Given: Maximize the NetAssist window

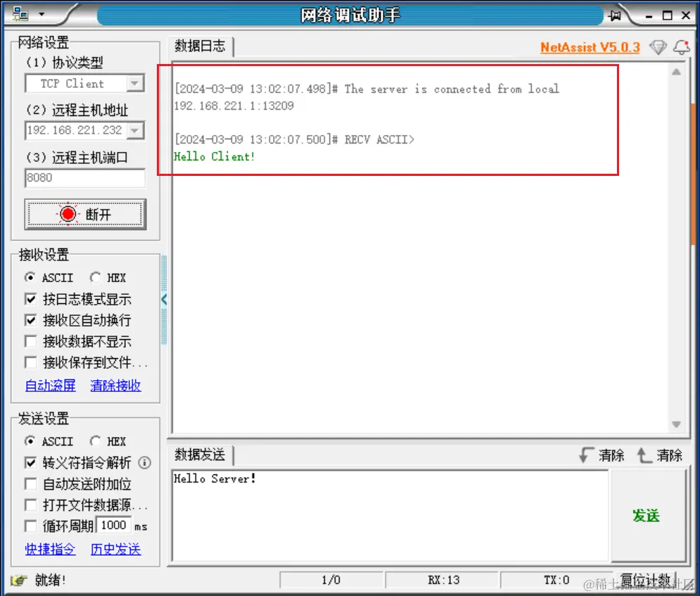Looking at the screenshot, I should [667, 15].
